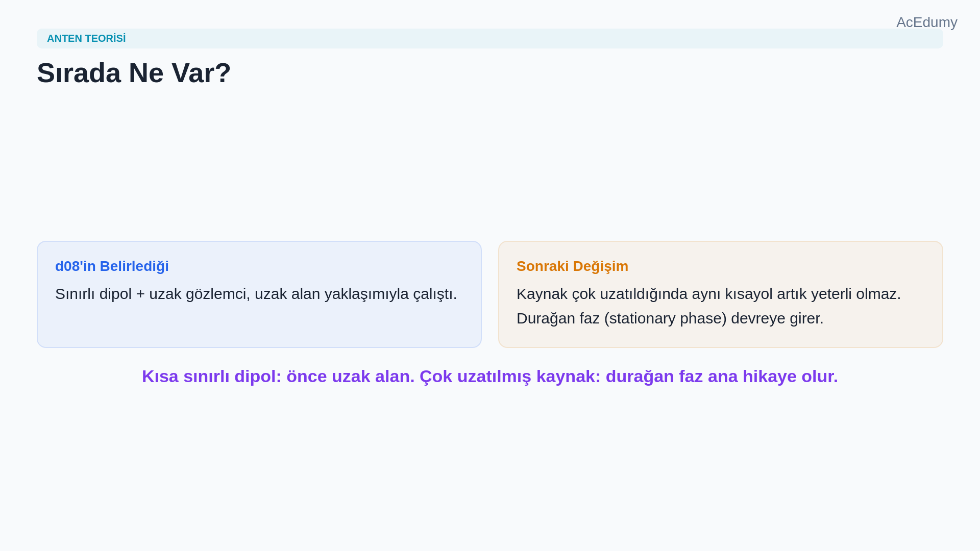
Task: Click 'Kaynak çok uzatıldığında' sentence
Action: tap(708, 294)
